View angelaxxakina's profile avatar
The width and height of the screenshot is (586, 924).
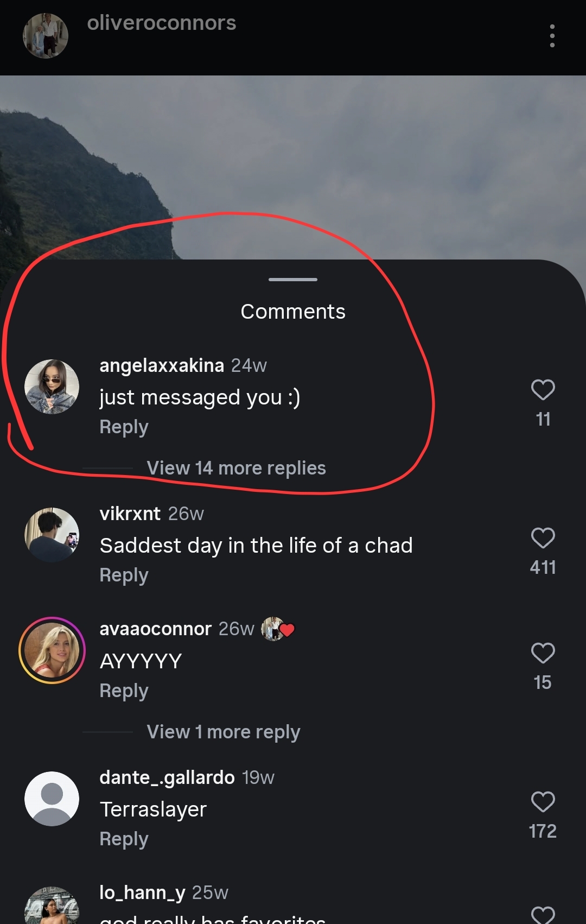pos(52,387)
